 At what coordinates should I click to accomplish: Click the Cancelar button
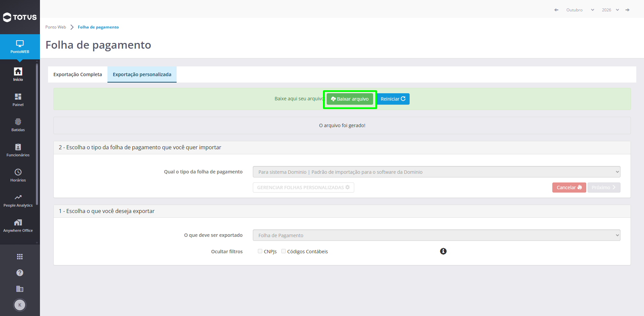coord(569,188)
